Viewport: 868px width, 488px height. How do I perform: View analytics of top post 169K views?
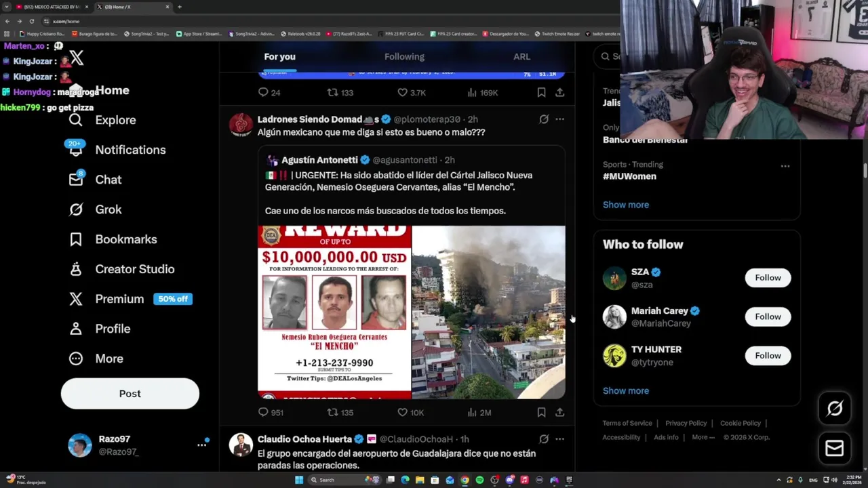482,92
